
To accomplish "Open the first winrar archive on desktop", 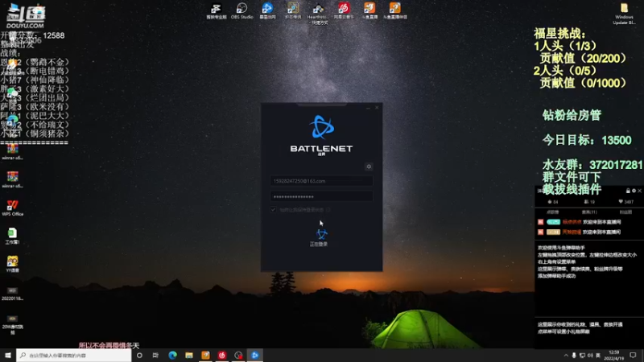I will (x=12, y=151).
